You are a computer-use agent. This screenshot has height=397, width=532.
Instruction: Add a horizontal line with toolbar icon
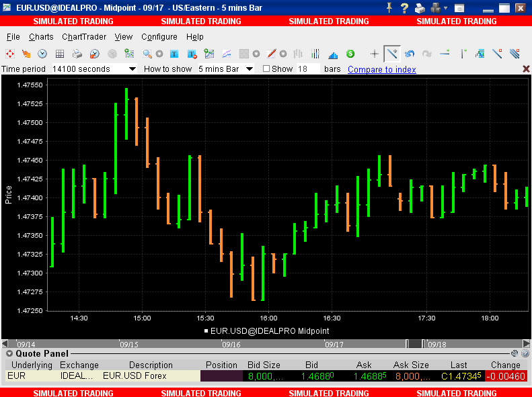point(445,53)
